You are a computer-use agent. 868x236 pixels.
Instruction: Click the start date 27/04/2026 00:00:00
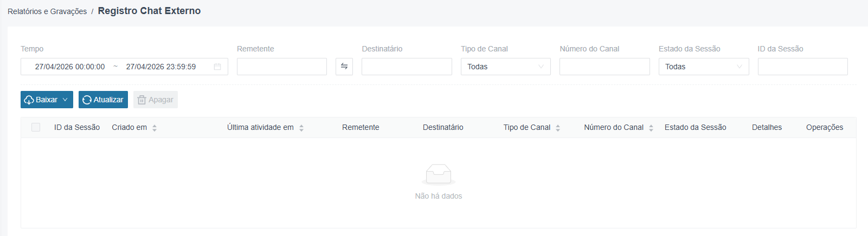pos(70,67)
